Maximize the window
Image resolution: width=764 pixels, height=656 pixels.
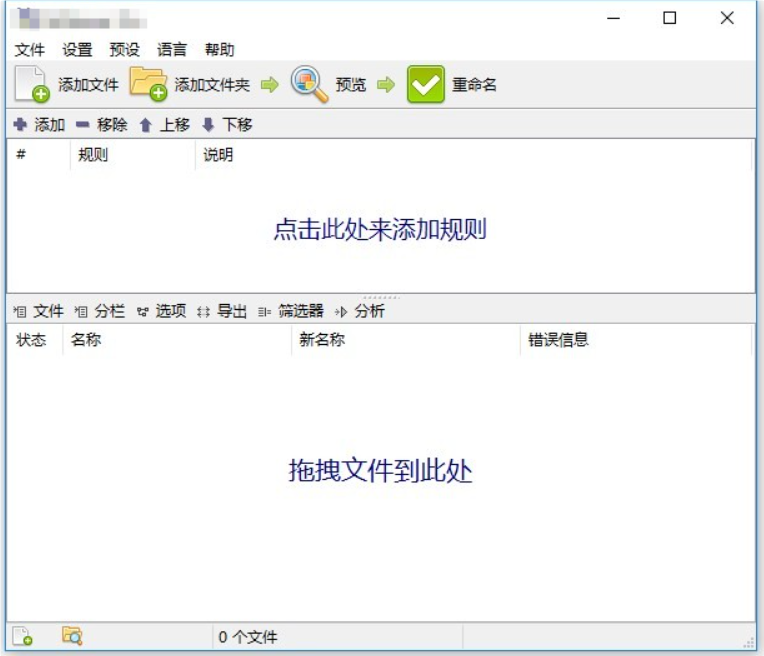click(x=670, y=19)
